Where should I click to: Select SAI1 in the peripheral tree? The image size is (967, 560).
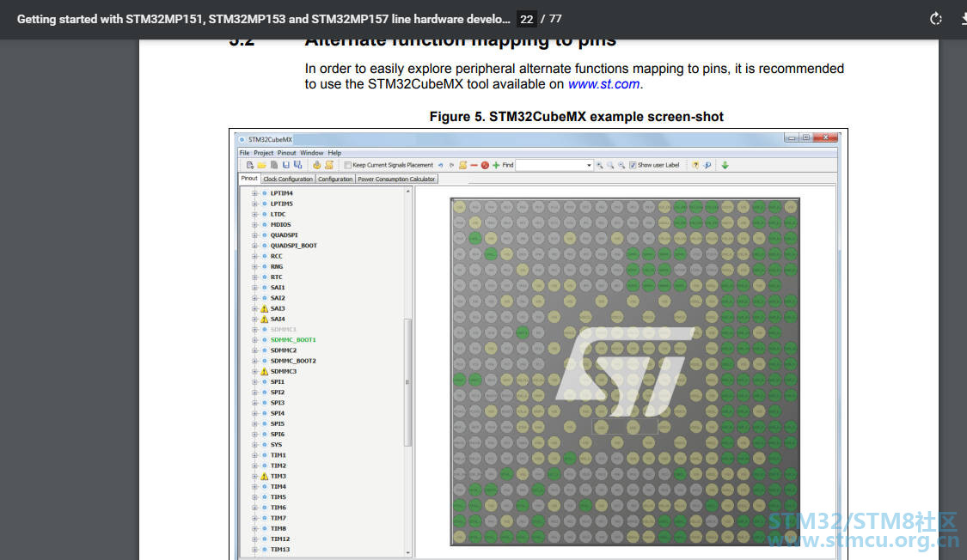(x=278, y=288)
